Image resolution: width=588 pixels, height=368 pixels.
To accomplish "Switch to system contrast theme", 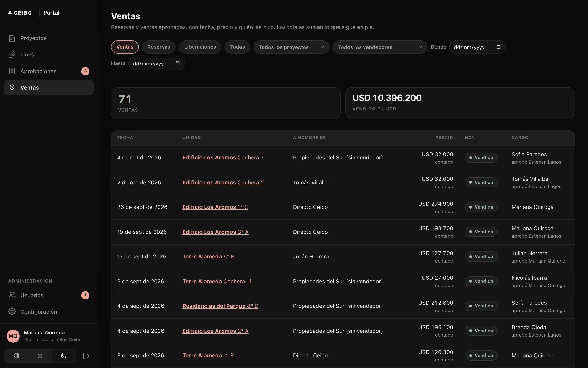I will [x=17, y=356].
